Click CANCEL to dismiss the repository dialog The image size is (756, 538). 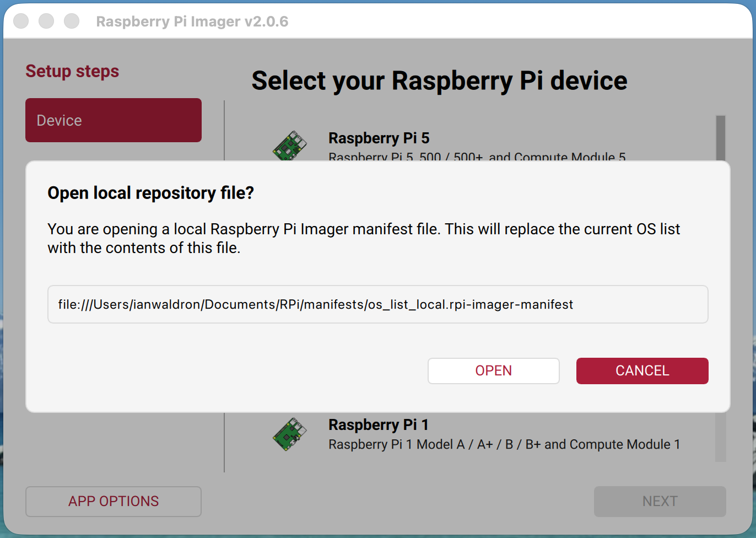[x=642, y=370]
